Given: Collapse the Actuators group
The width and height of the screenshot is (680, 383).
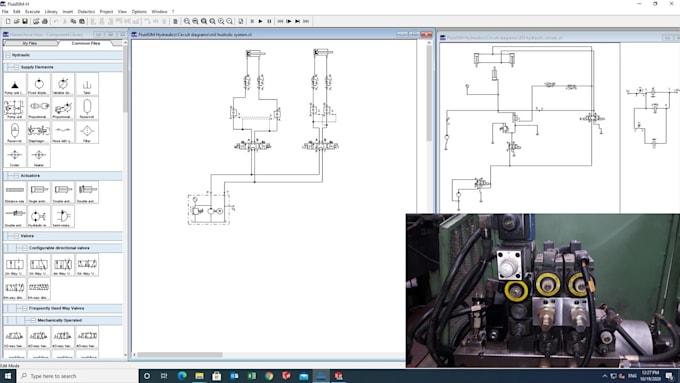Looking at the screenshot, I should pyautogui.click(x=16, y=176).
